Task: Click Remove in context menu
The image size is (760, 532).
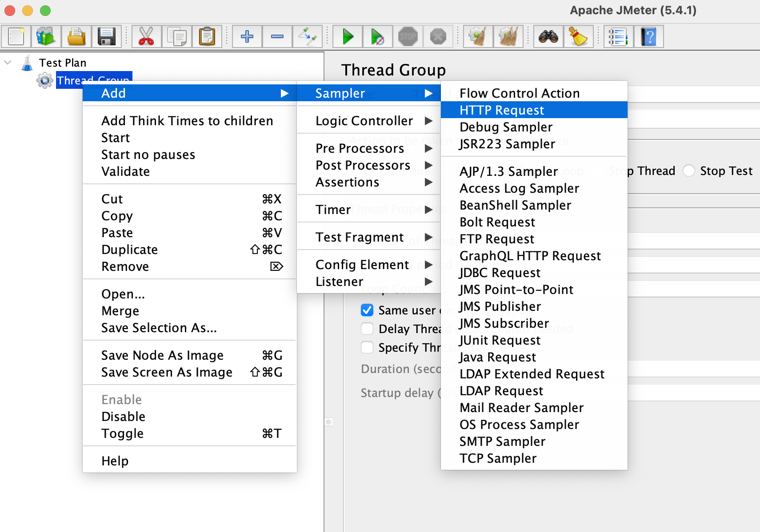Action: [190, 266]
